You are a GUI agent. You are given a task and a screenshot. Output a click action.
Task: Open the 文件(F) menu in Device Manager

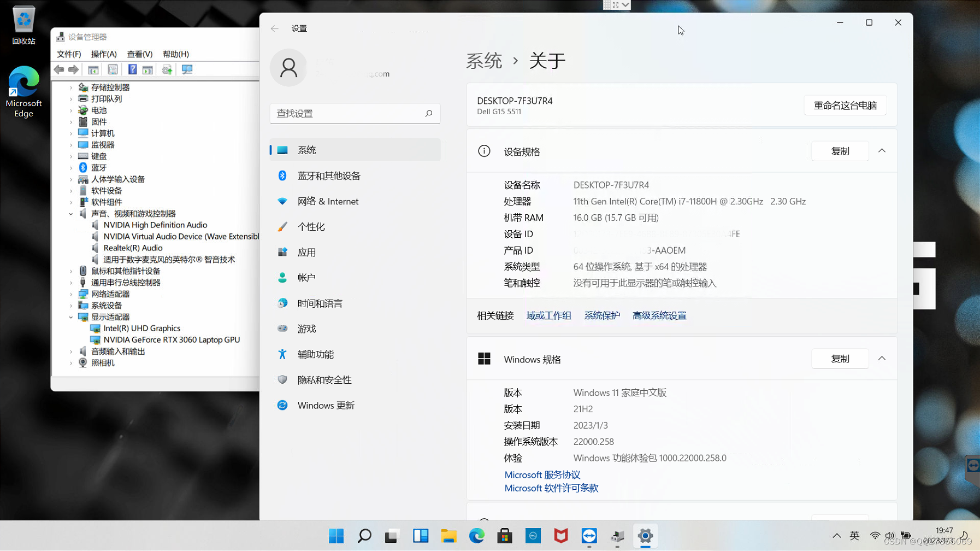pyautogui.click(x=69, y=54)
